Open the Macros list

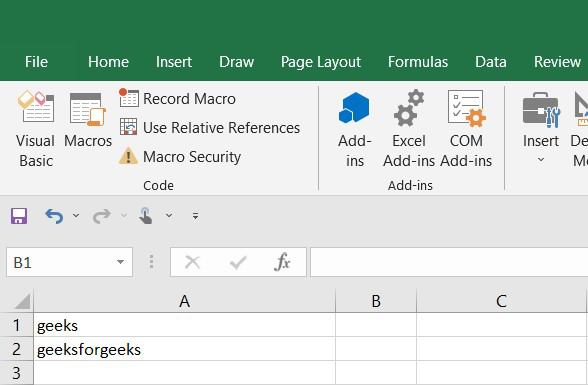tap(88, 120)
